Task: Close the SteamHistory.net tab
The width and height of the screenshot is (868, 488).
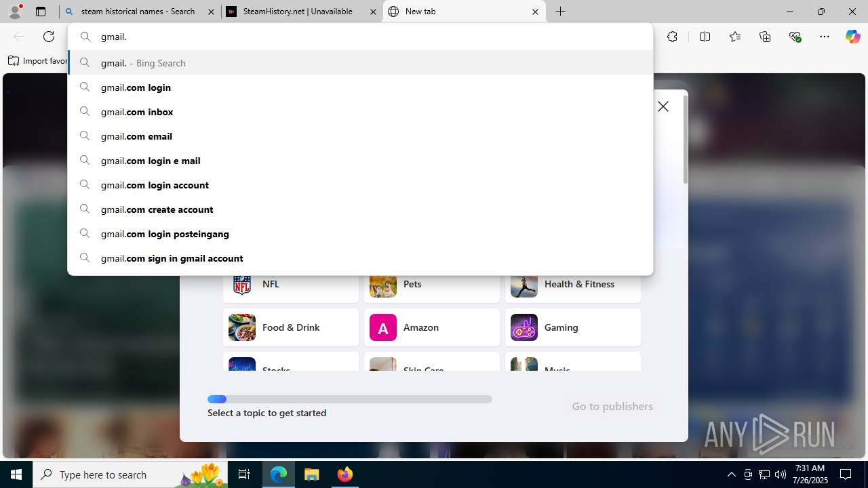Action: tap(373, 12)
